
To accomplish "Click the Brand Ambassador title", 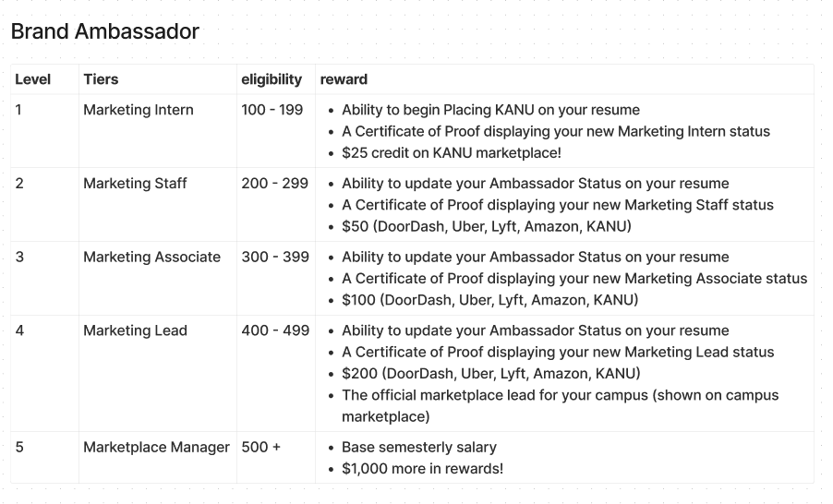I will coord(105,31).
